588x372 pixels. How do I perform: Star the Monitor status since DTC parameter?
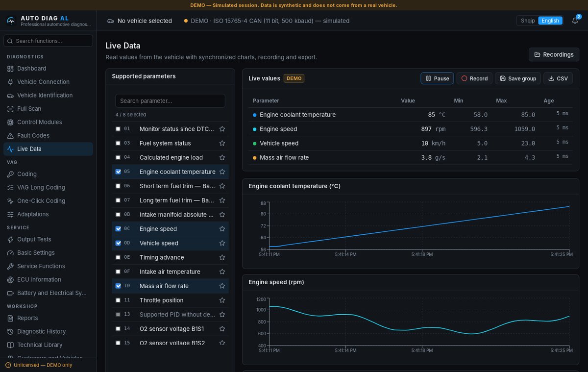pos(222,129)
